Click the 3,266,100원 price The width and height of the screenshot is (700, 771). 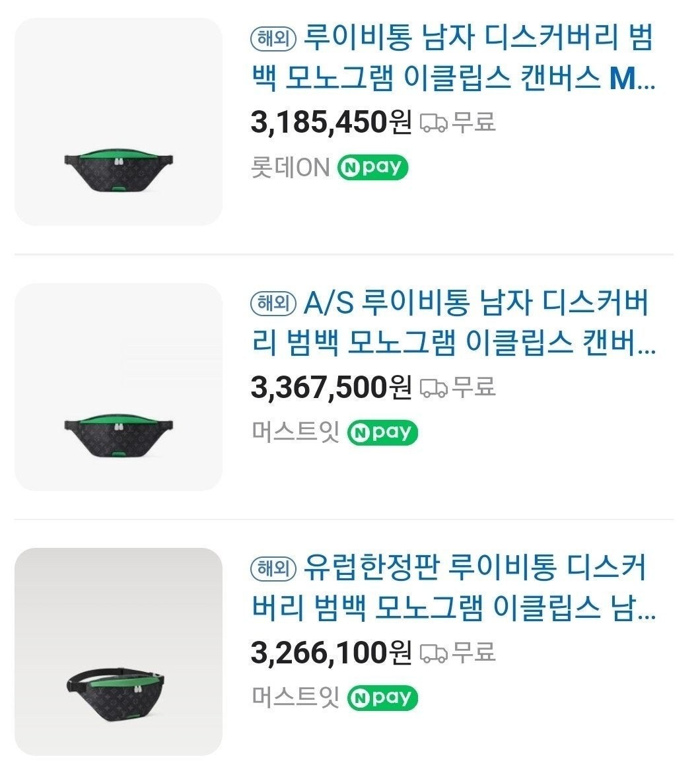click(331, 653)
